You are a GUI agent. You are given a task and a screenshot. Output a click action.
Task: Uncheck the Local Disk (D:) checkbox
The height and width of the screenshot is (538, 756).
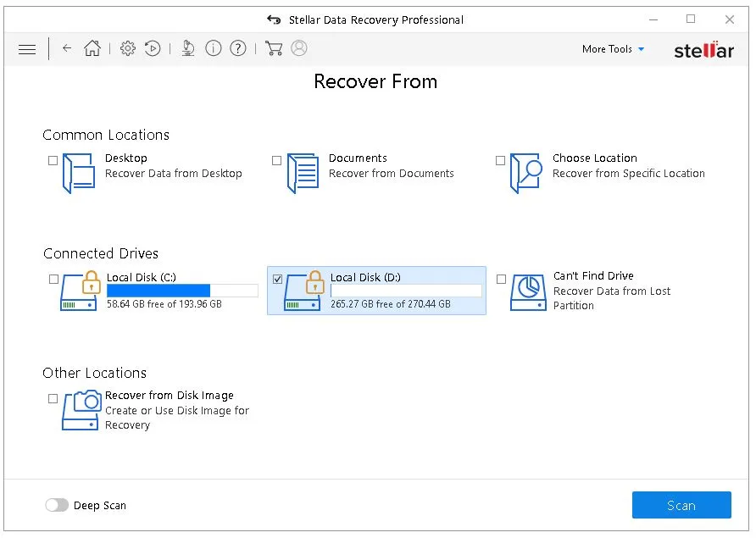pyautogui.click(x=276, y=279)
